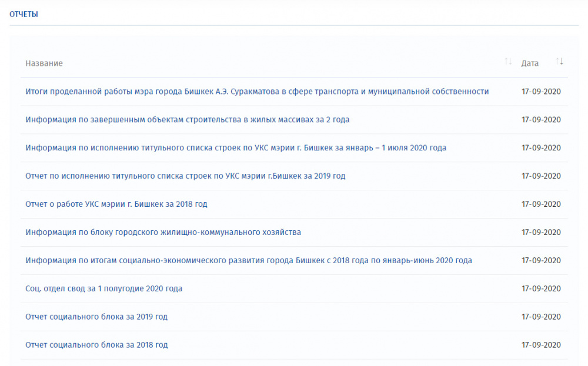Click the sort arrows next to Название column

pyautogui.click(x=508, y=61)
